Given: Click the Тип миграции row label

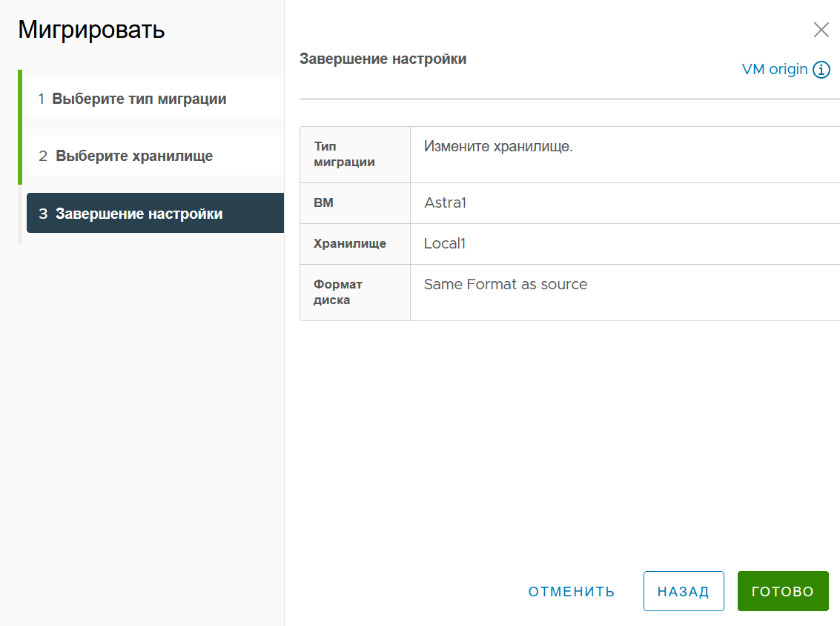Looking at the screenshot, I should pyautogui.click(x=344, y=154).
